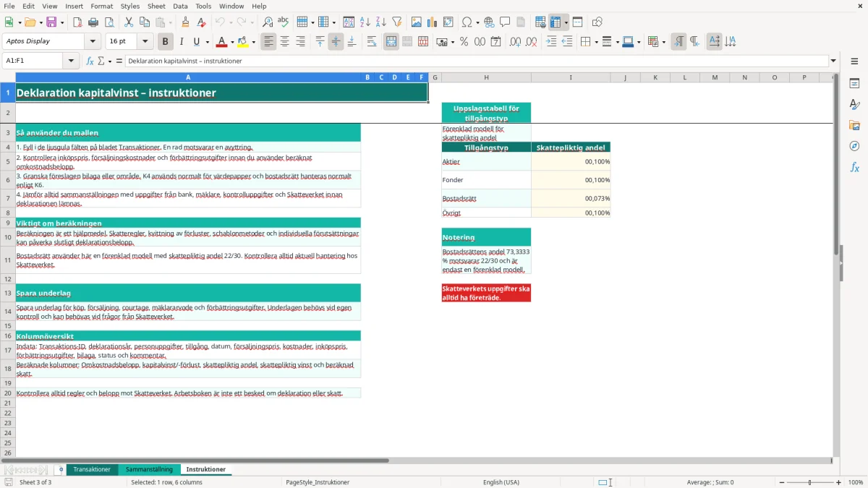The image size is (868, 488).
Task: Click the Save document icon
Action: [x=51, y=22]
